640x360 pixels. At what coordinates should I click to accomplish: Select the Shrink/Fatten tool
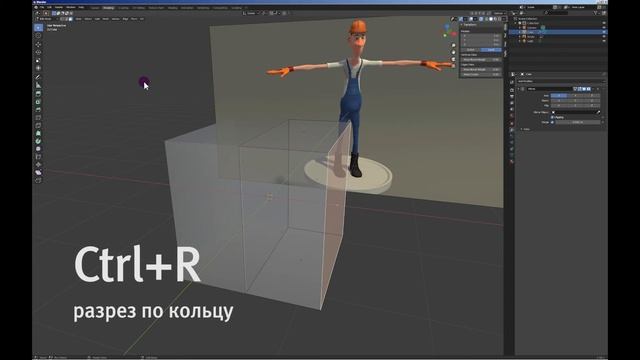coord(38,164)
